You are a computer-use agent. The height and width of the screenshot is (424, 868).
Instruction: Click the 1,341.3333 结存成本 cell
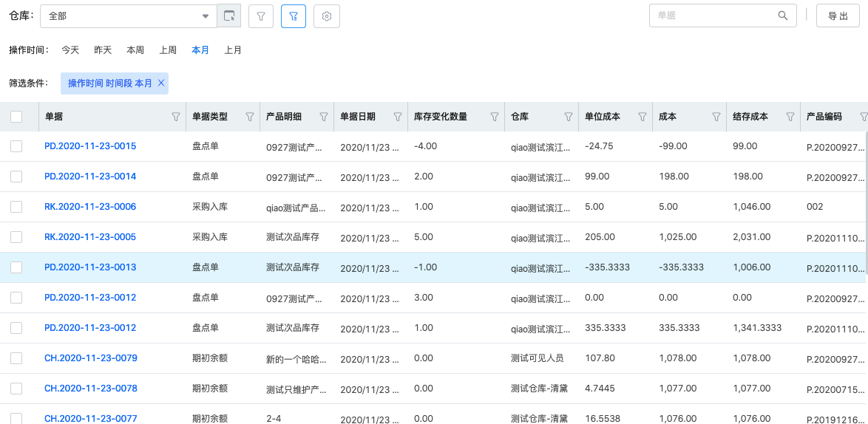click(x=757, y=328)
